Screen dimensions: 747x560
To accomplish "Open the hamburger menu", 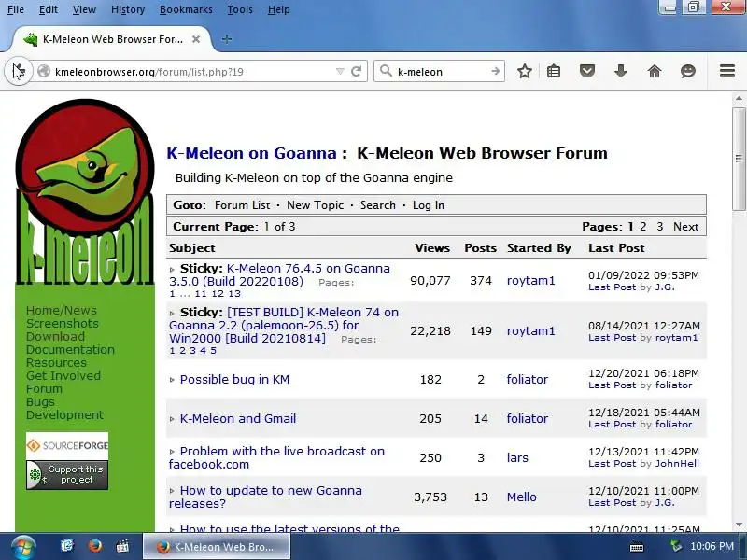I will [727, 71].
